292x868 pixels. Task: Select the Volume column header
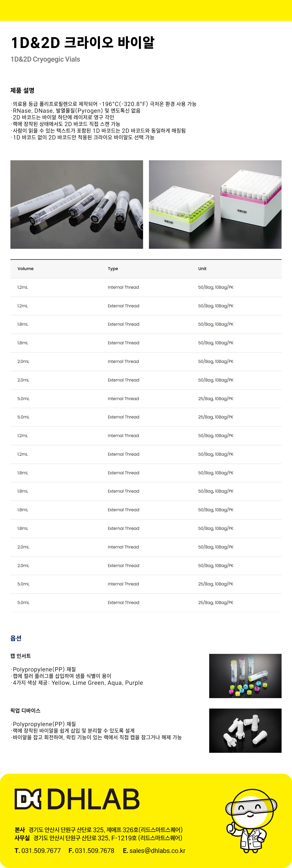pyautogui.click(x=26, y=269)
